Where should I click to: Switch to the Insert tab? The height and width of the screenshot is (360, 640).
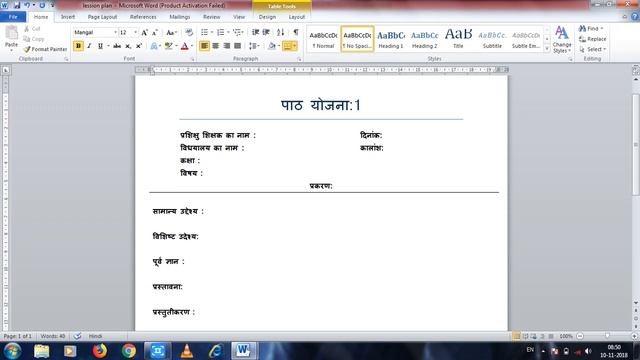(x=68, y=17)
